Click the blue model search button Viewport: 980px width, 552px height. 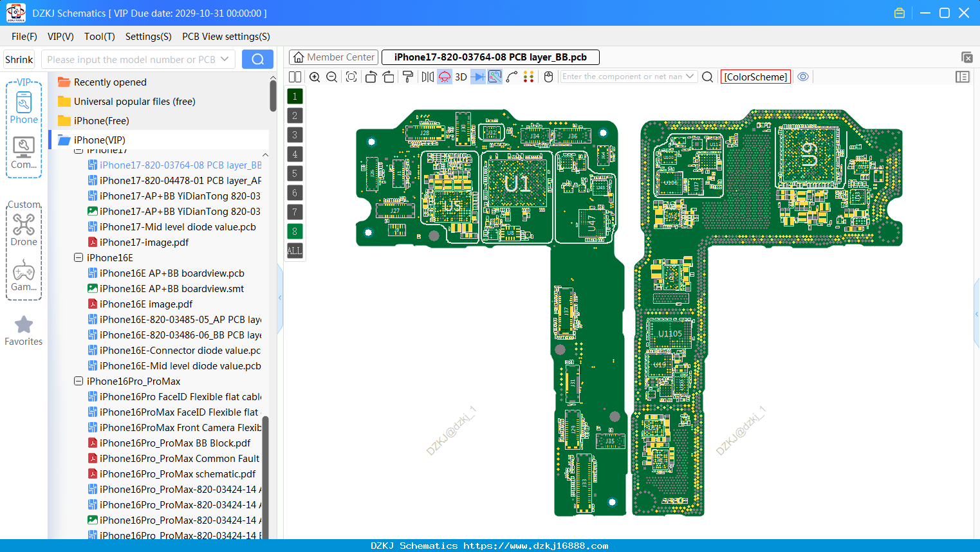[257, 59]
